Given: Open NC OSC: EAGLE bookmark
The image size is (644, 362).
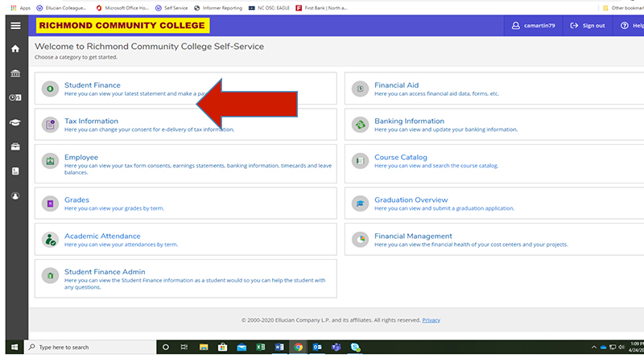Looking at the screenshot, I should [x=269, y=8].
